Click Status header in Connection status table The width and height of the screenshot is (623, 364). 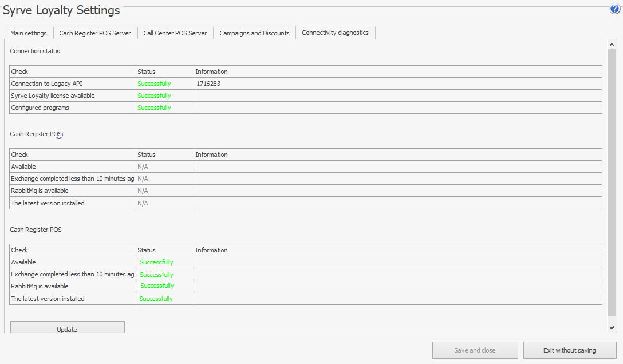pos(147,72)
